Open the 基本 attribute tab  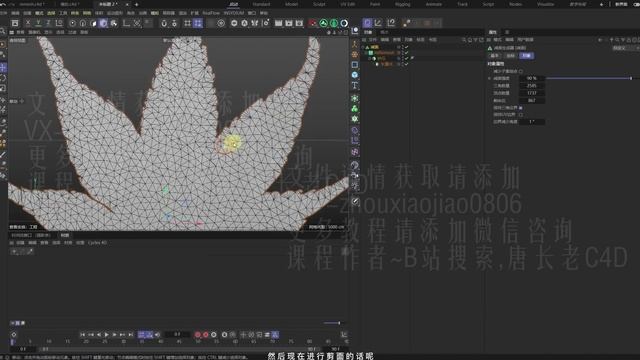pyautogui.click(x=494, y=56)
